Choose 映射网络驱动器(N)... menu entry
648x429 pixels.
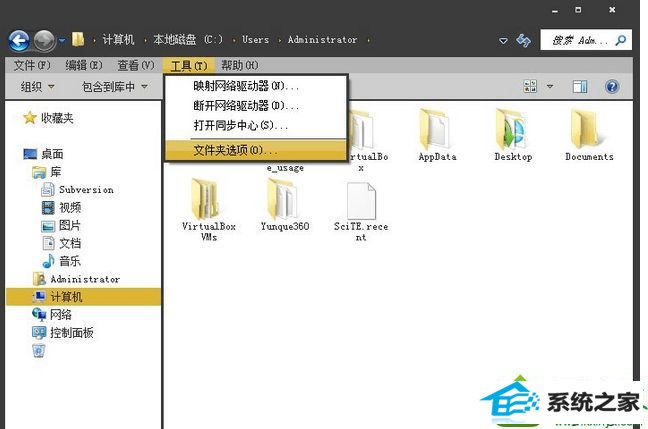(x=255, y=86)
